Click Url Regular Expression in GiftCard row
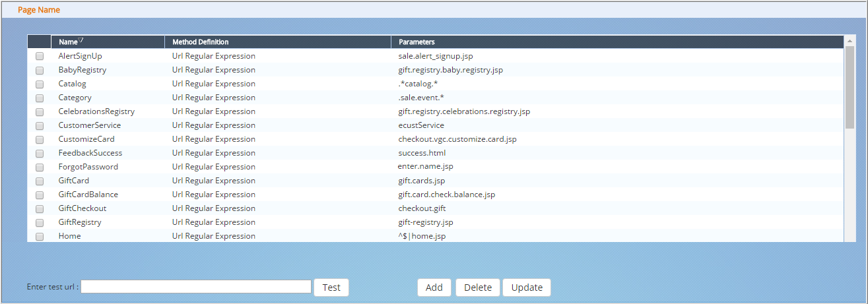868x304 pixels. (213, 181)
